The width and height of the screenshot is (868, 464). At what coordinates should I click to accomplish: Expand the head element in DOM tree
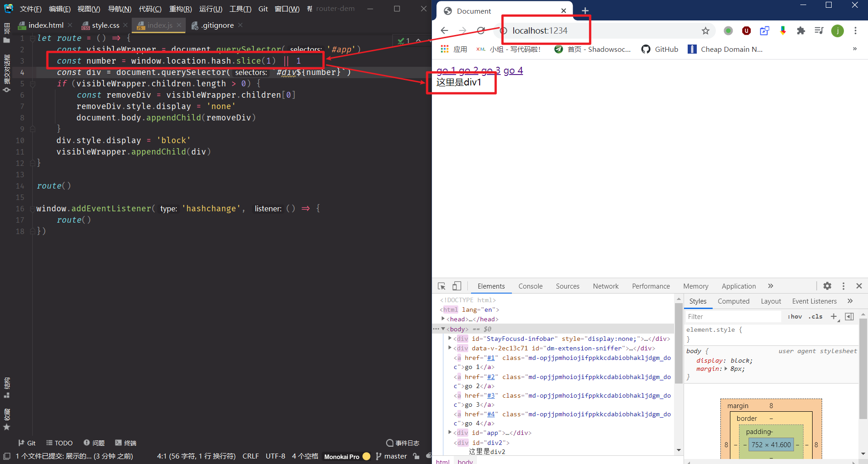(443, 319)
